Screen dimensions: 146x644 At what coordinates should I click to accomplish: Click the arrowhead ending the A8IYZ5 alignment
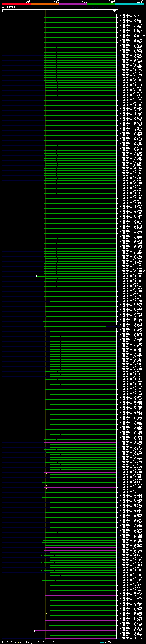tap(105, 326)
